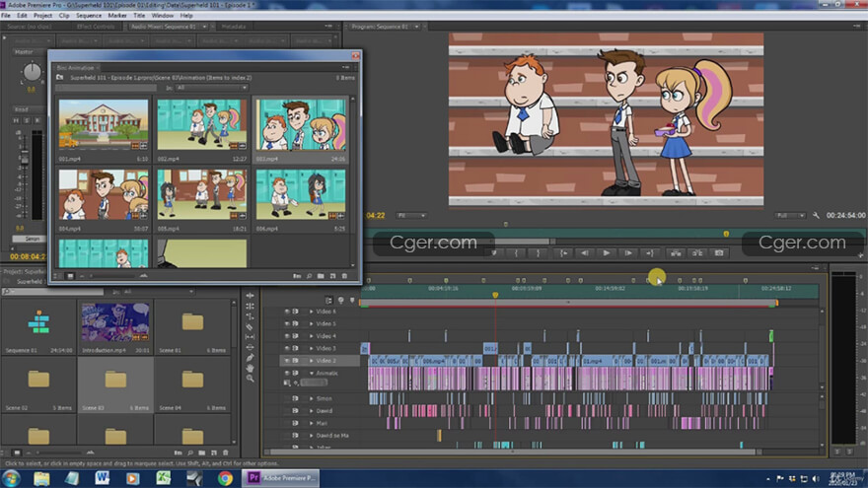
Task: Toggle sync lock on Dawid audio track
Action: (x=296, y=410)
